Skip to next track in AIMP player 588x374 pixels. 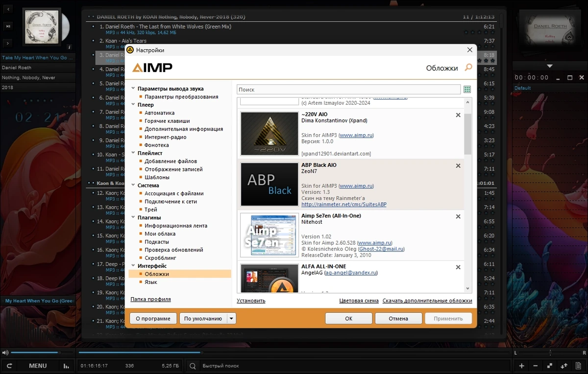click(9, 43)
